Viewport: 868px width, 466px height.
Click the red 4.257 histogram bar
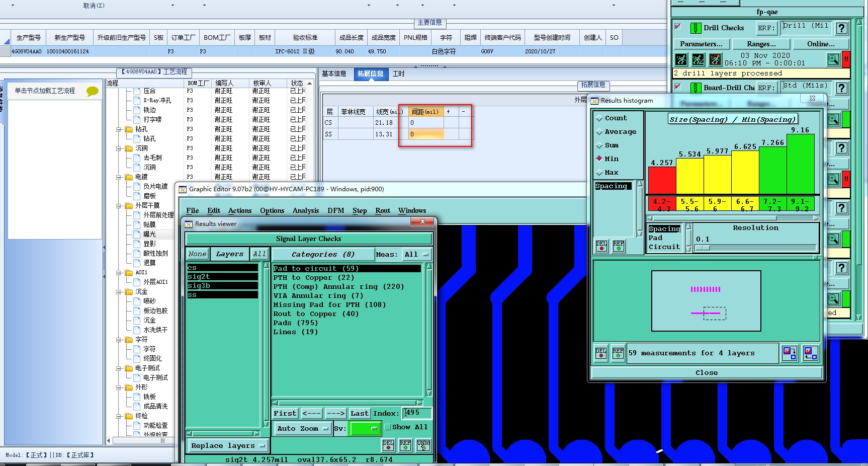(x=662, y=180)
